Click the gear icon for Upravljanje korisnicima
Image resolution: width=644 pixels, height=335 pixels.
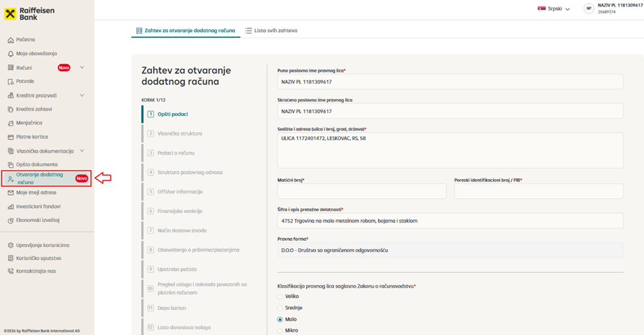(11, 245)
